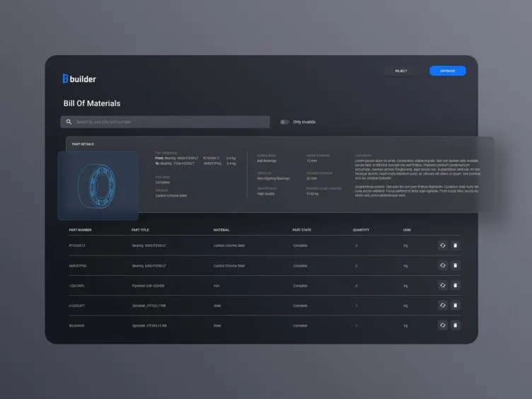
Task: Click refresh icon in Bearing row with quantity 2
Action: coord(443,265)
